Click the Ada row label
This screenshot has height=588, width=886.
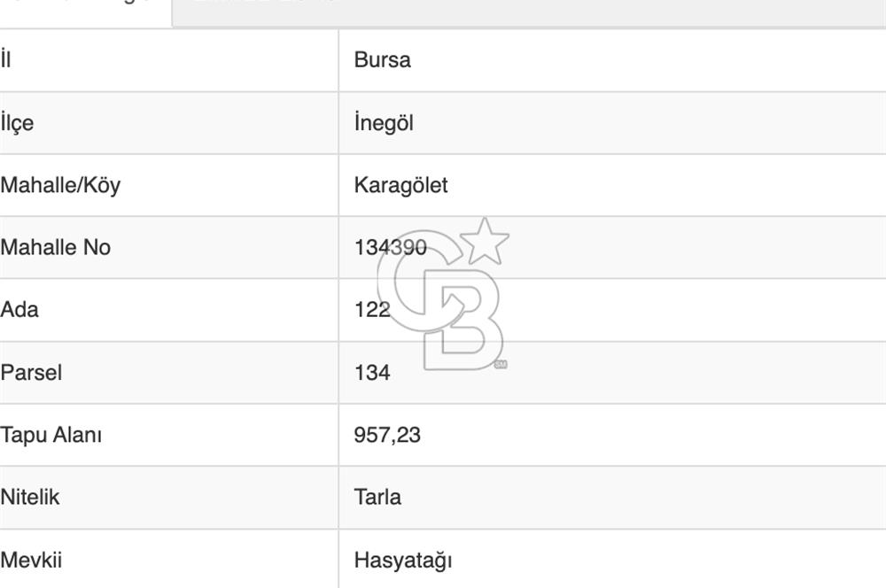20,310
